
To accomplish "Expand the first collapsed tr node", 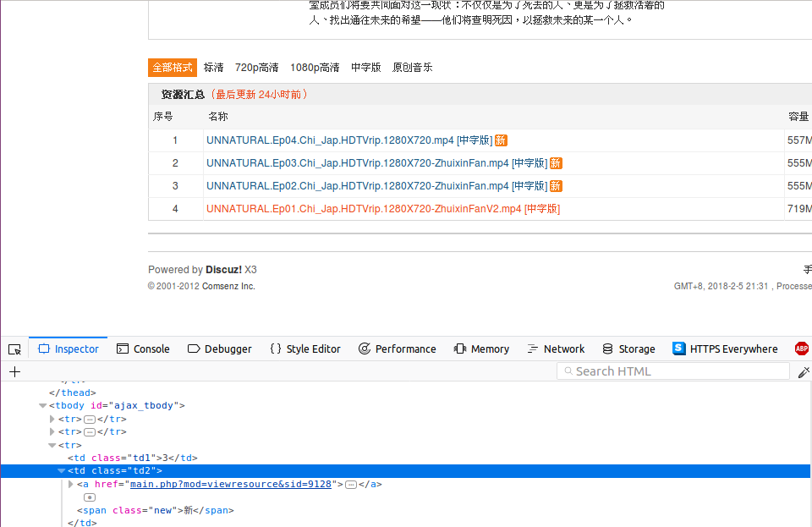I will tap(52, 419).
